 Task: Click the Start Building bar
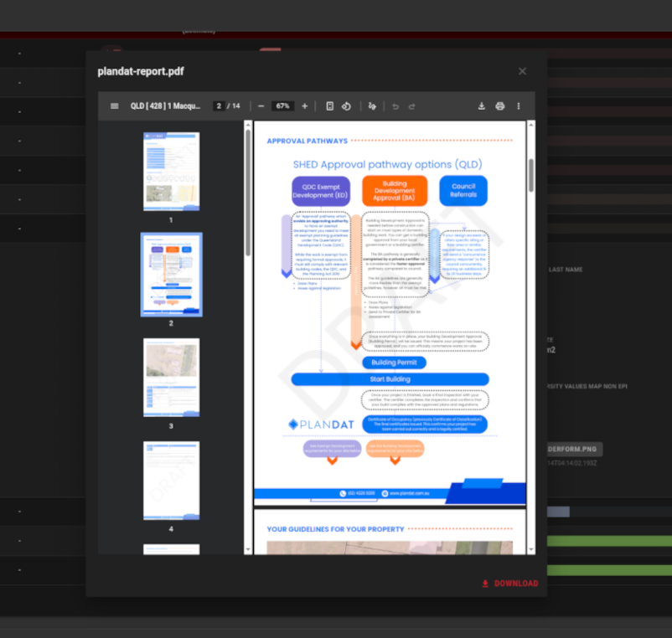tap(390, 379)
